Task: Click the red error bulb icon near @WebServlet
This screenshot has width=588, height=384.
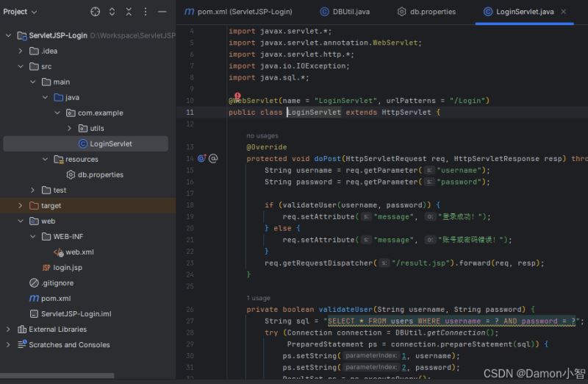Action: coord(237,96)
